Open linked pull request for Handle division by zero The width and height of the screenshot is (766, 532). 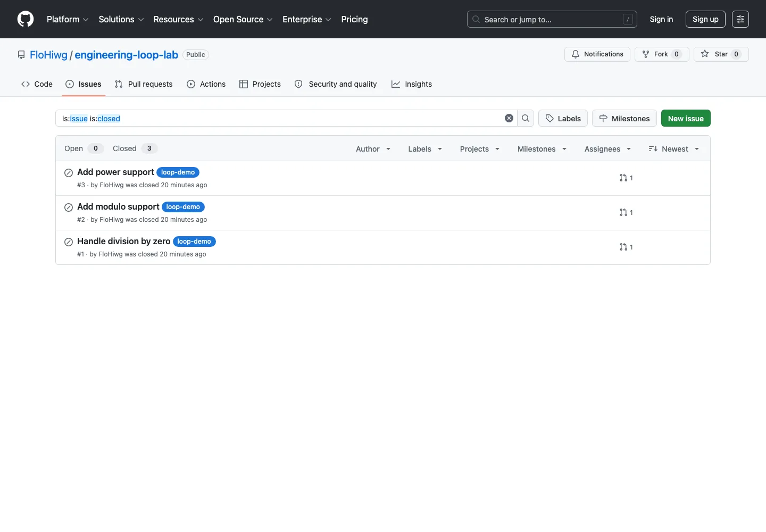pyautogui.click(x=626, y=247)
